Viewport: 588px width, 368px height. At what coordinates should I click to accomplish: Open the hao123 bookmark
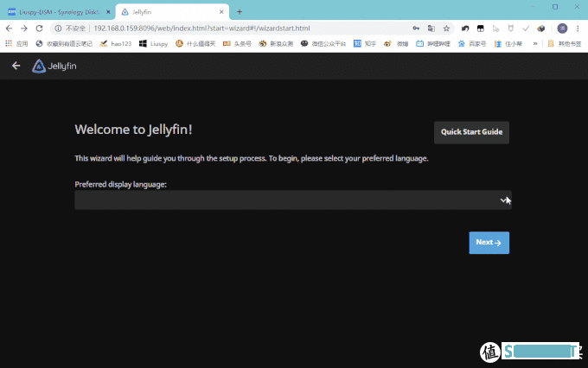tap(116, 43)
